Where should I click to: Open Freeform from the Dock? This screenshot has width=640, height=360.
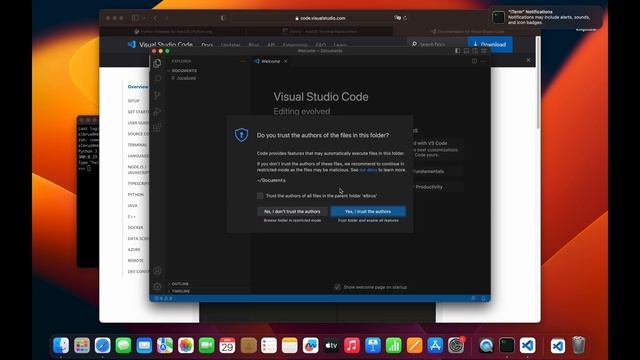click(311, 345)
